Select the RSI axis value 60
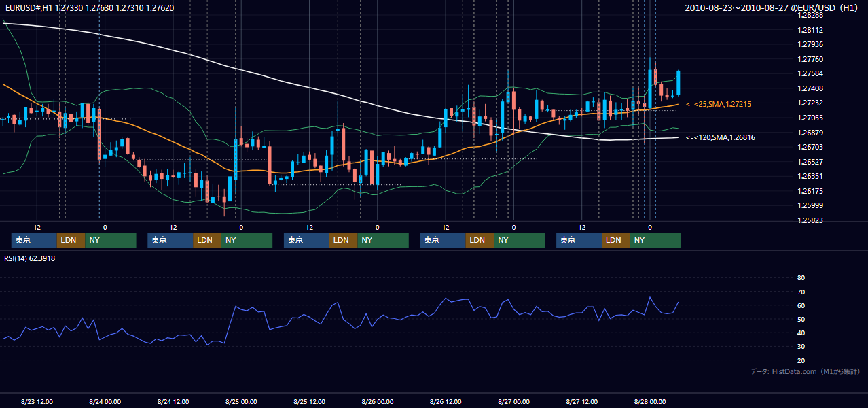The image size is (868, 408). coord(801,306)
